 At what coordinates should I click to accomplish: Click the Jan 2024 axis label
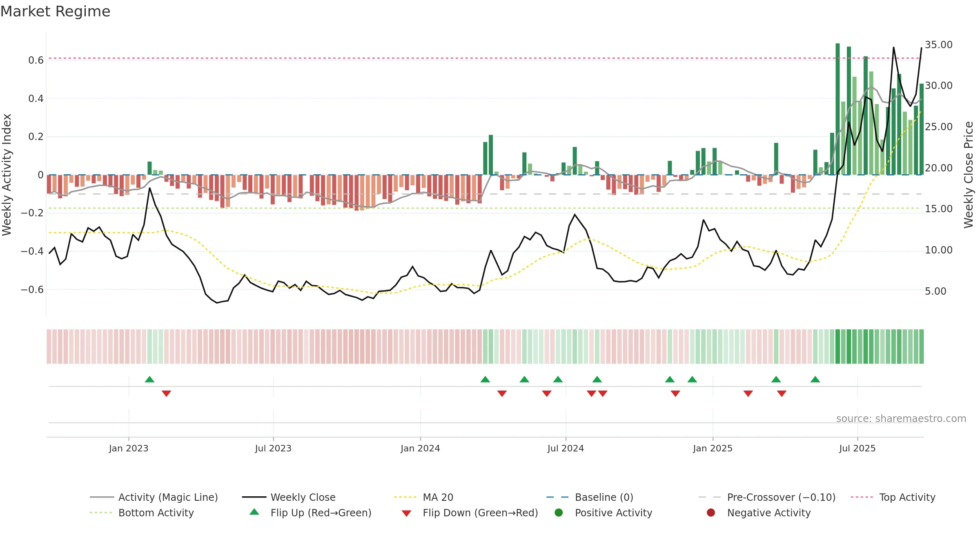pyautogui.click(x=420, y=449)
